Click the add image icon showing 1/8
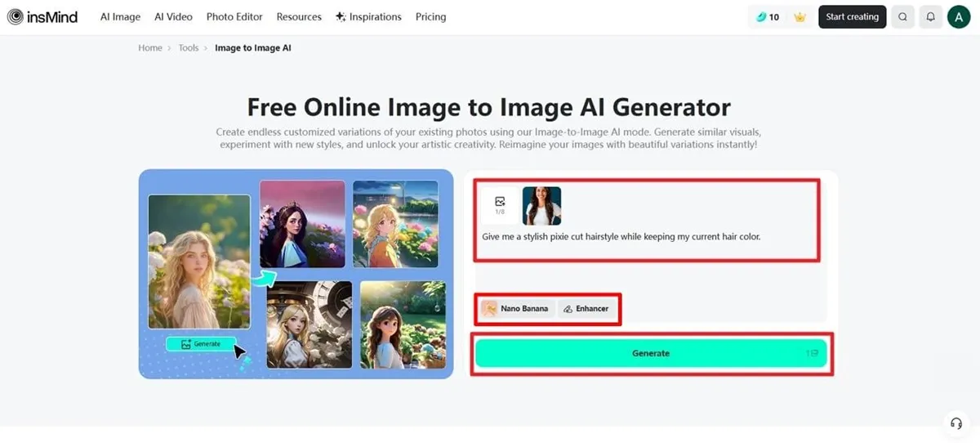 click(x=500, y=206)
